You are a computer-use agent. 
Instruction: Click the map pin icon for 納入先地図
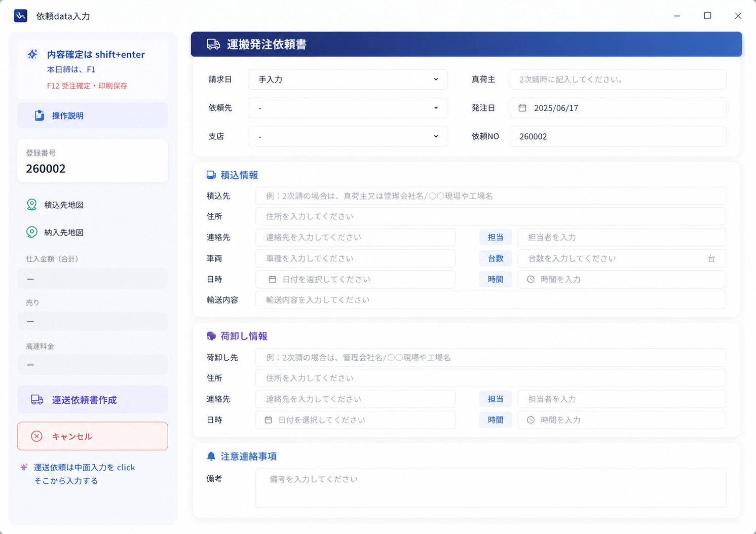pyautogui.click(x=31, y=232)
